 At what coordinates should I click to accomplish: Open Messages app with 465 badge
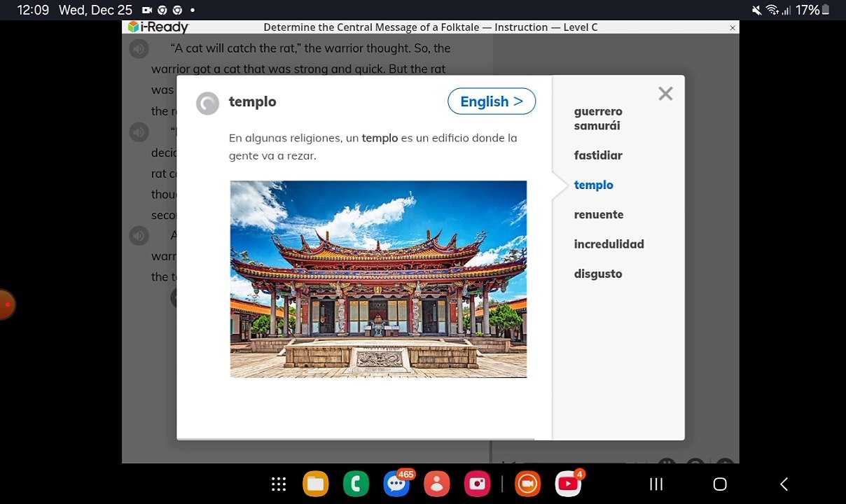(x=396, y=484)
